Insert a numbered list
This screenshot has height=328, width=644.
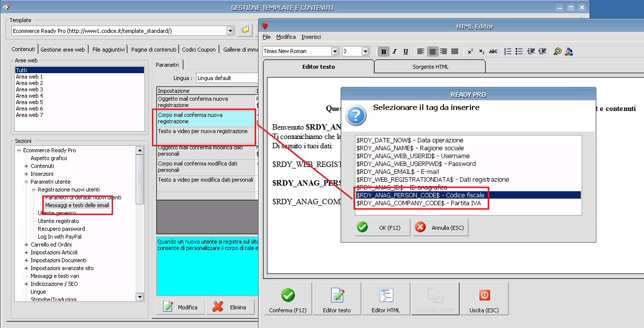click(x=508, y=52)
